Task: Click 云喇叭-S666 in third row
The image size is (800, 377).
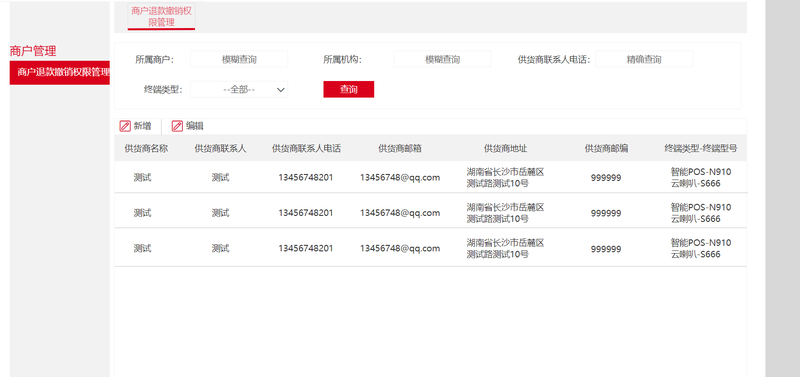Action: point(695,254)
